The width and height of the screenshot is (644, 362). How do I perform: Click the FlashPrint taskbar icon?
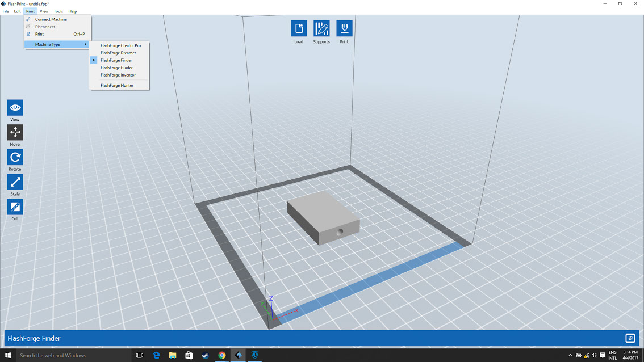(238, 355)
